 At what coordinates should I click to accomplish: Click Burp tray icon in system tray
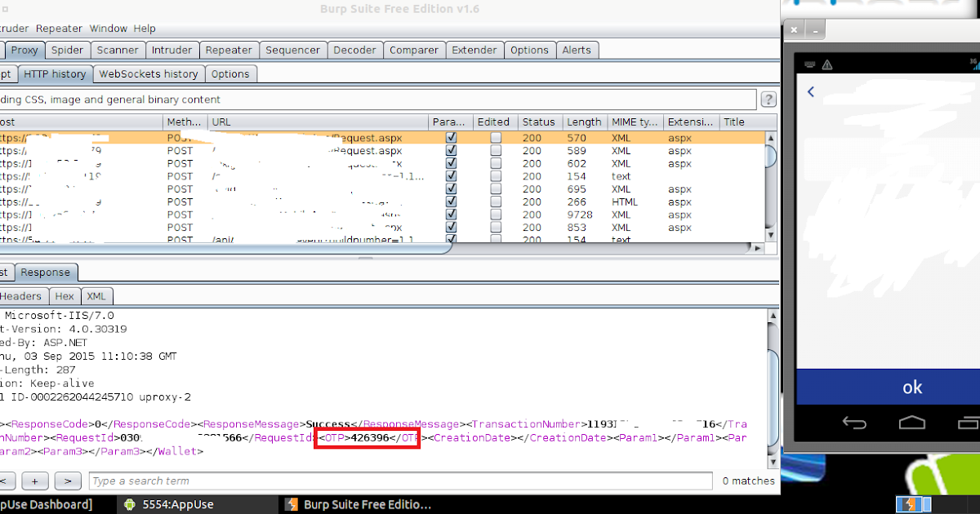[909, 504]
